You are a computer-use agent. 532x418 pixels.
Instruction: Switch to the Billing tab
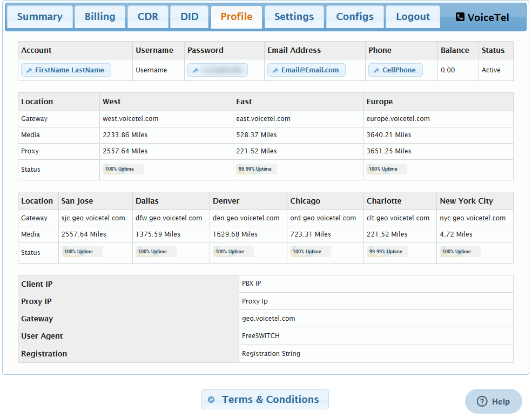[x=100, y=17]
